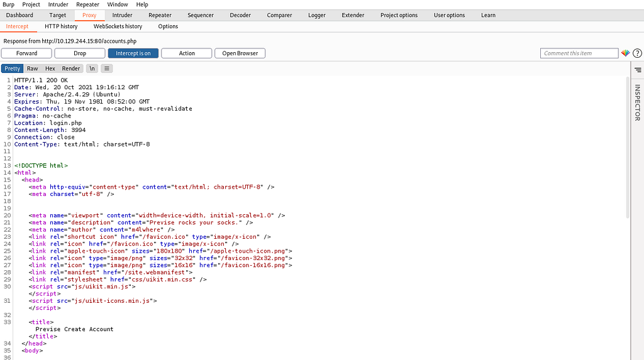Click the '/apple-touch-icon.png' href value
This screenshot has width=644, height=360.
(249, 251)
